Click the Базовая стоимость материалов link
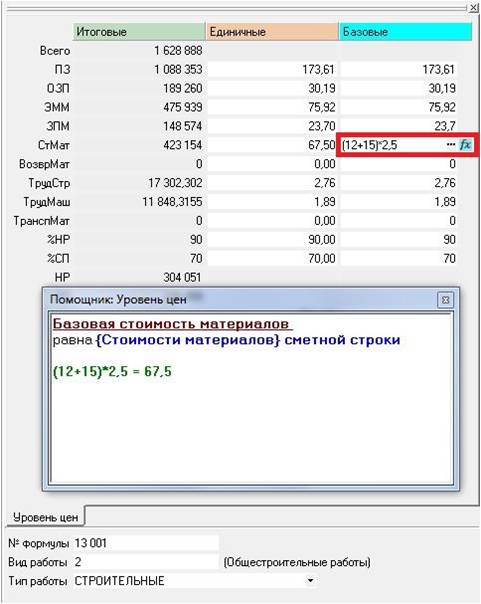This screenshot has width=481, height=604. point(172,324)
